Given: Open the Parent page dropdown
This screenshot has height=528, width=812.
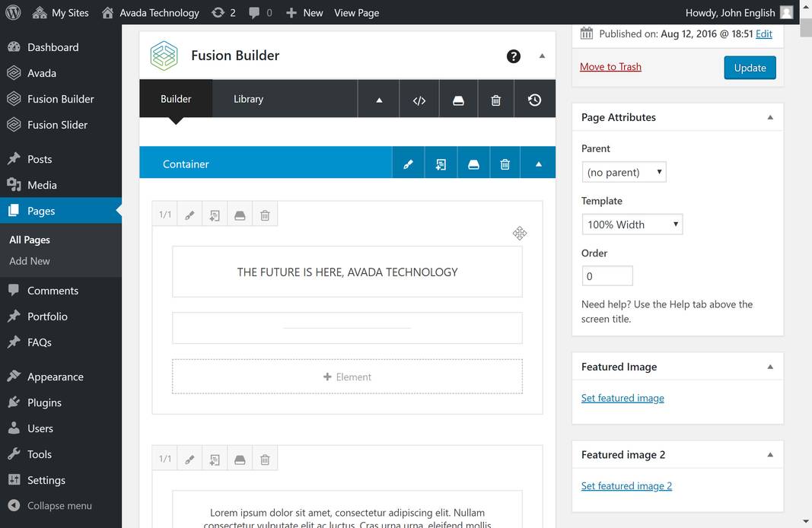Looking at the screenshot, I should point(624,172).
